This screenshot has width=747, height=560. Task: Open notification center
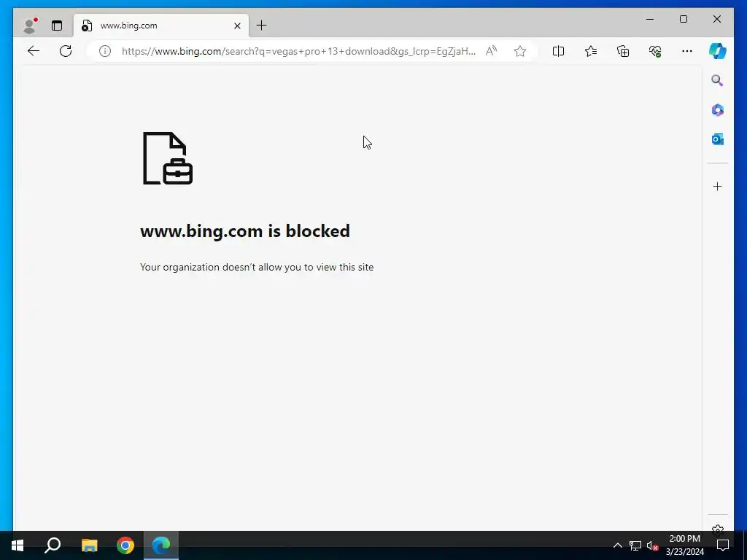coord(723,545)
